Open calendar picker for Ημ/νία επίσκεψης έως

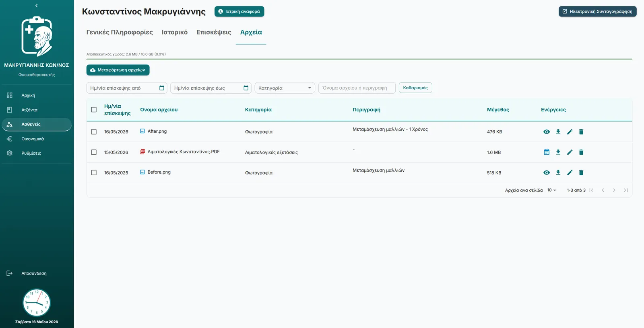click(246, 88)
